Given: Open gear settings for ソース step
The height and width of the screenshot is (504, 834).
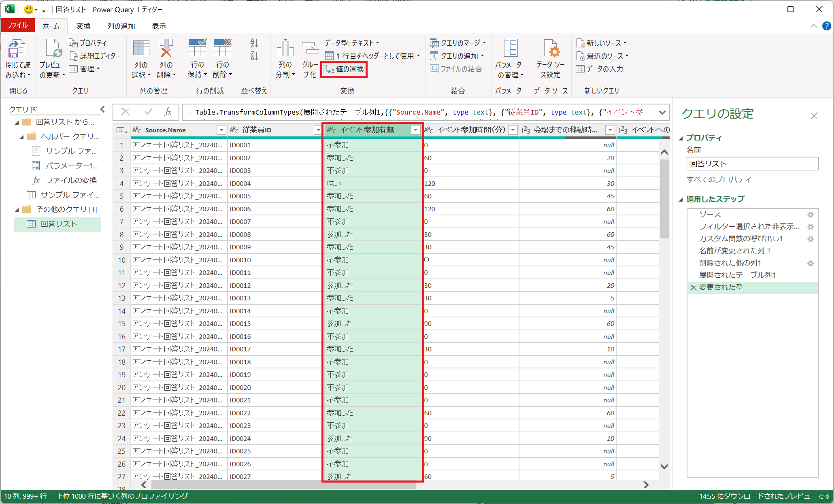Looking at the screenshot, I should click(811, 215).
